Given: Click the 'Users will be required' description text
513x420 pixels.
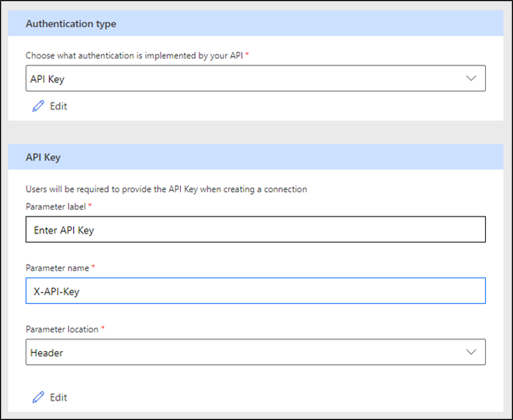Looking at the screenshot, I should [166, 188].
